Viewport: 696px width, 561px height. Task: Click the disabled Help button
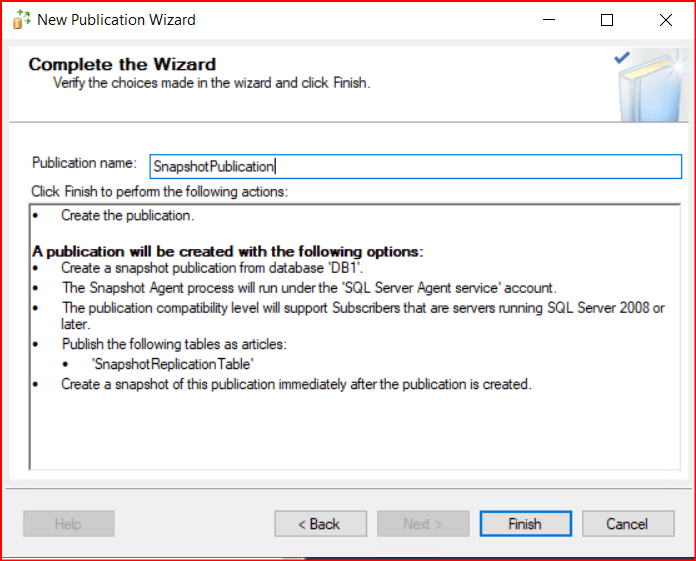(68, 524)
